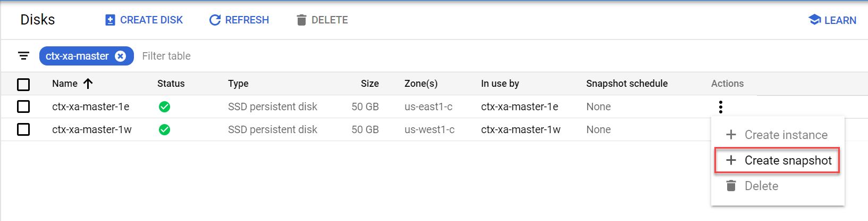Viewport: 868px width, 221px height.
Task: Click green status icon for ctx-xa-master-1w
Action: click(x=165, y=129)
